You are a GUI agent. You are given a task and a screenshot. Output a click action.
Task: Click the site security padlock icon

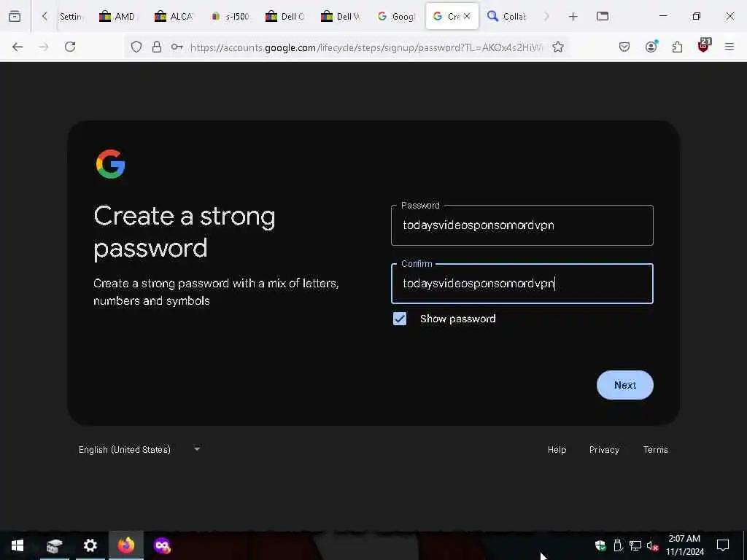click(x=157, y=47)
